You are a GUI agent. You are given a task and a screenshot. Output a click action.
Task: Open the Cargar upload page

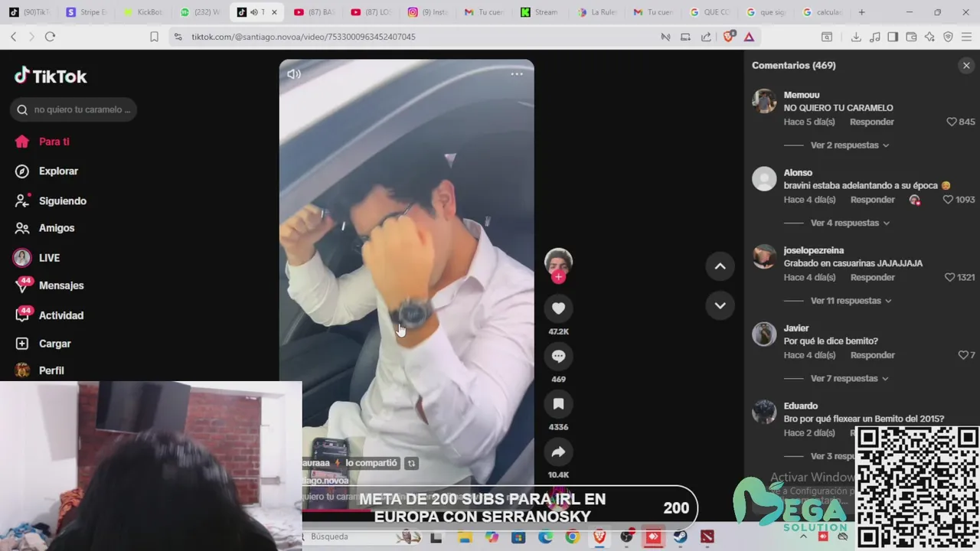55,344
